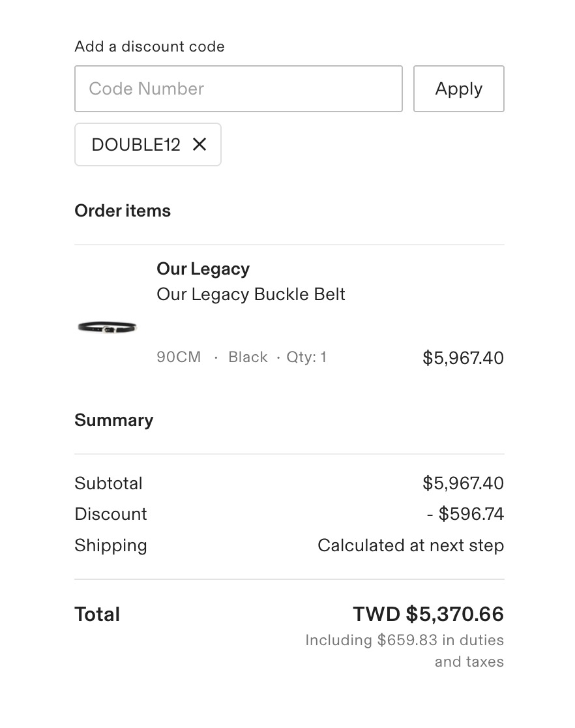Screen dimensions: 575x728
Task: Click the Qty: 1 quantity text
Action: pos(306,357)
